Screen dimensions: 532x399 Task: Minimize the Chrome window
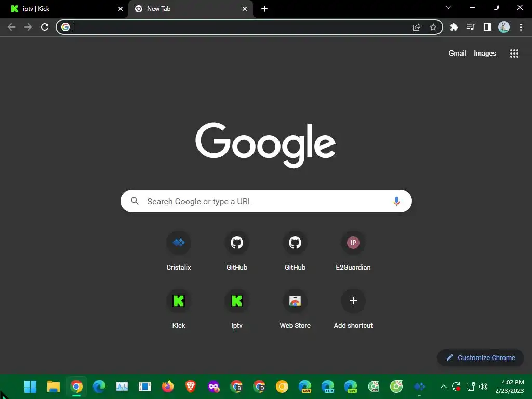click(472, 7)
